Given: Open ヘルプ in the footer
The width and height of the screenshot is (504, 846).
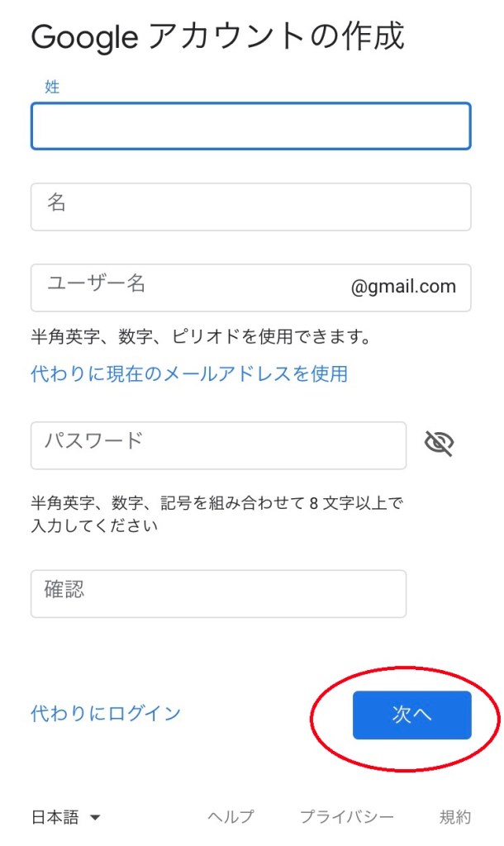Looking at the screenshot, I should [x=231, y=818].
